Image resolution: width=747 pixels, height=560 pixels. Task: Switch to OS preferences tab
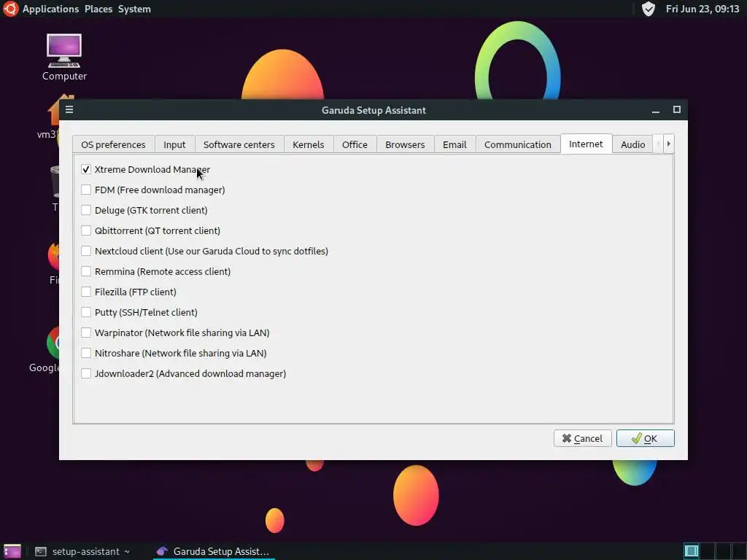(113, 144)
